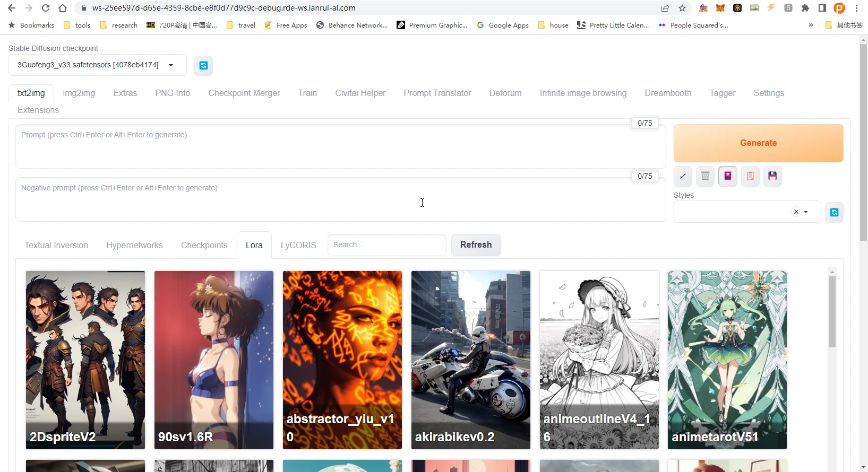Open the Dreambooth tab
Image resolution: width=868 pixels, height=472 pixels.
tap(668, 93)
